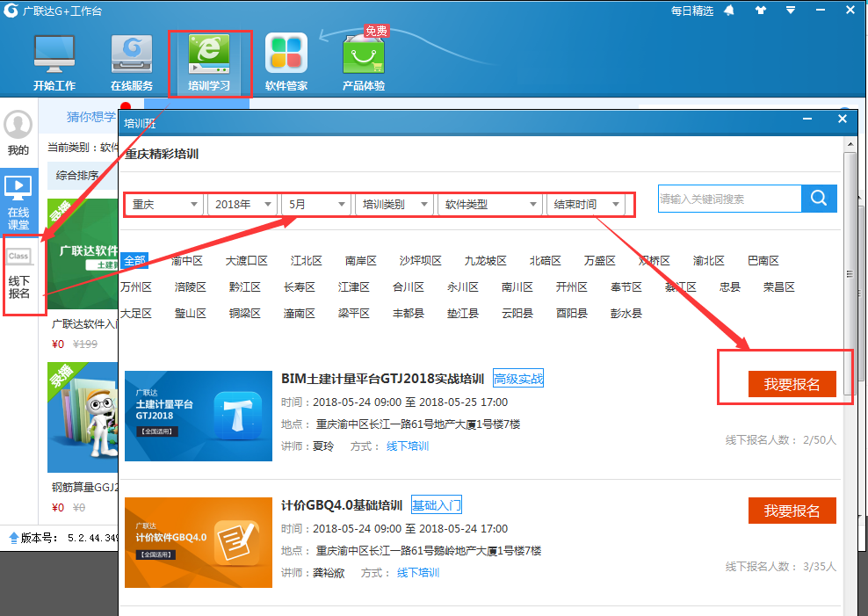Image resolution: width=868 pixels, height=616 pixels.
Task: Click the notification bell icon
Action: coord(729,11)
